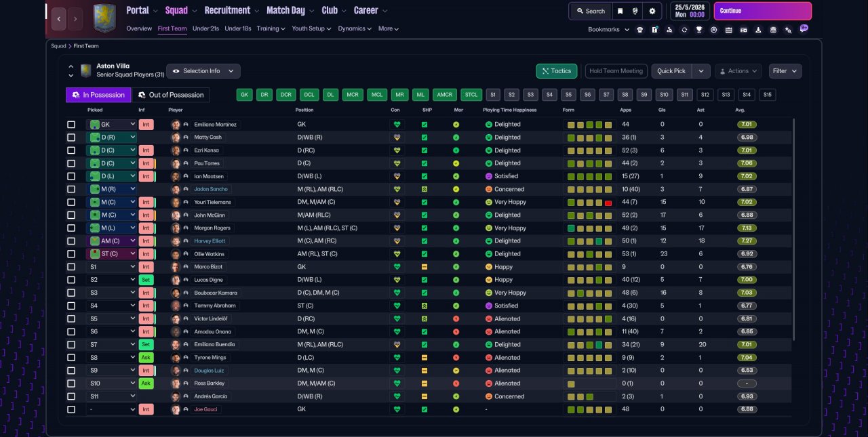This screenshot has width=868, height=437.
Task: Tick the checkbox for Morgan Rogers
Action: coord(71,228)
